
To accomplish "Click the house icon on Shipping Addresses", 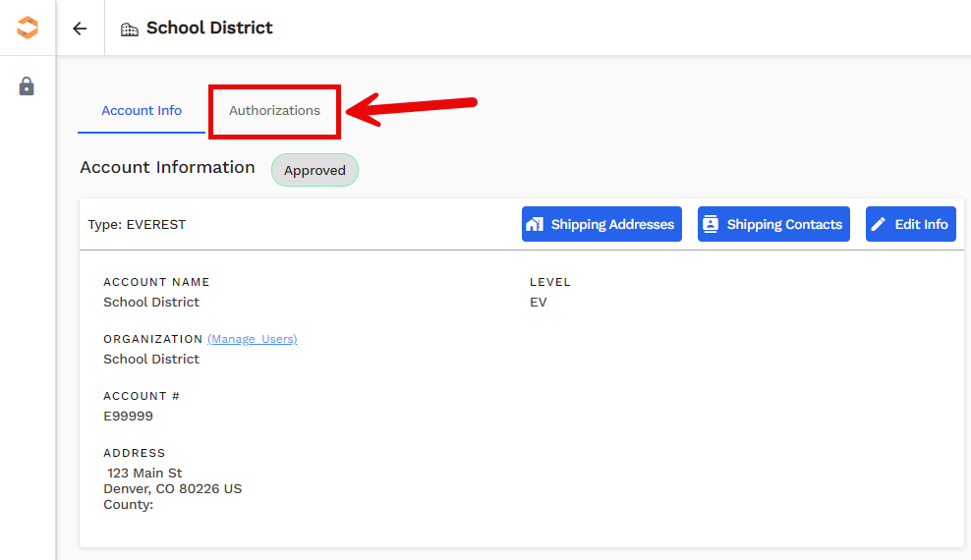I will click(x=535, y=224).
